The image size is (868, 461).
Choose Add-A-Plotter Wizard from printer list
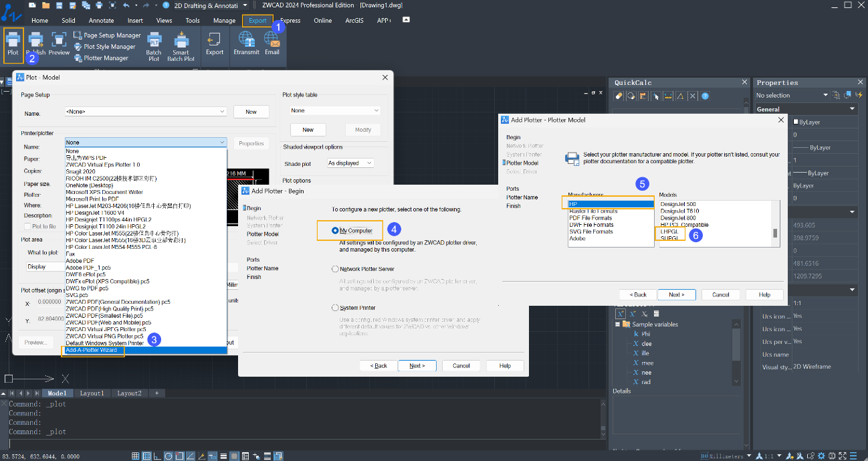point(146,350)
